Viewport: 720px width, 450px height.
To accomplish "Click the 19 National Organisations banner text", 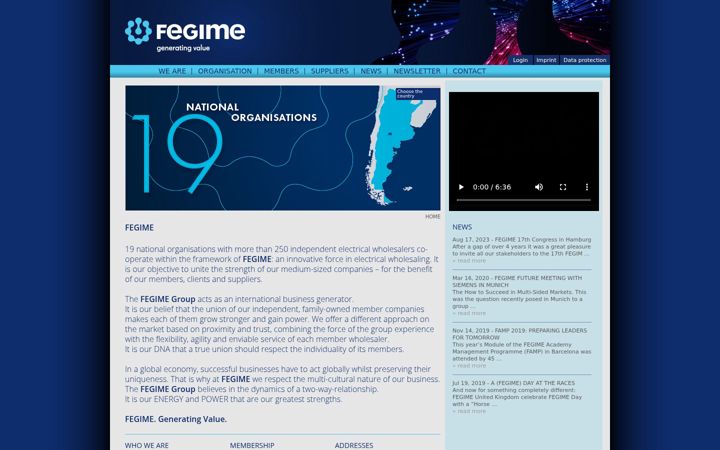I will [224, 149].
